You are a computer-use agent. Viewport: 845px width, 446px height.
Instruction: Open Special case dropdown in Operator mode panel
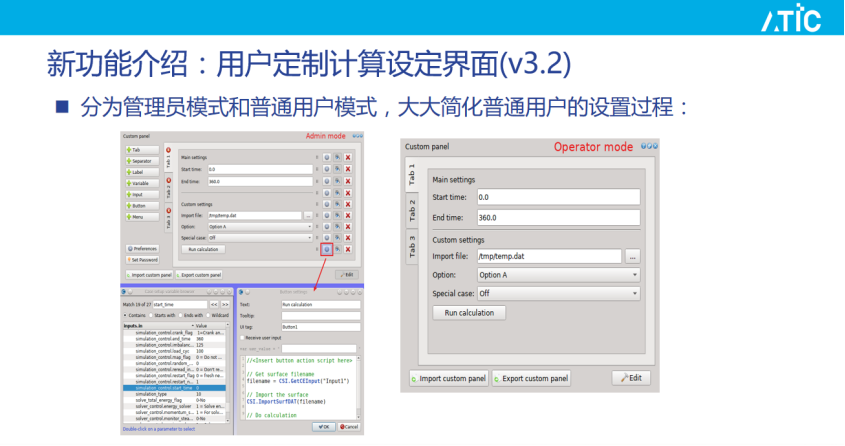pos(559,294)
